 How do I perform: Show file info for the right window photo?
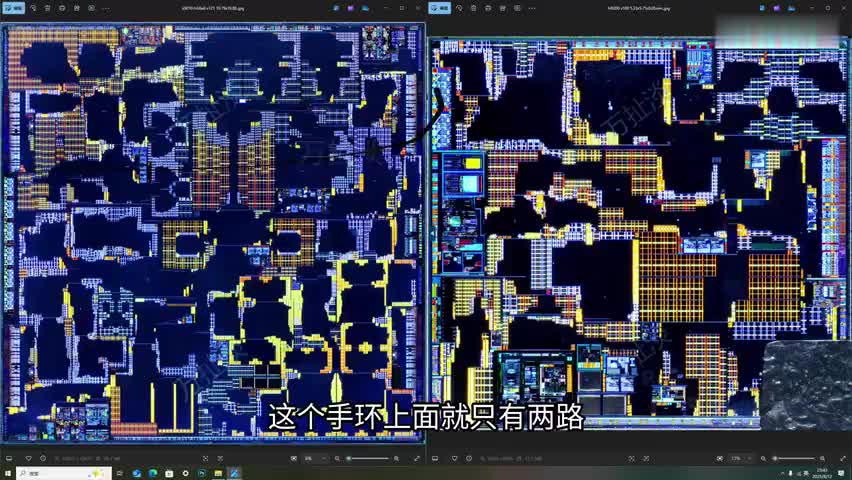(469, 458)
